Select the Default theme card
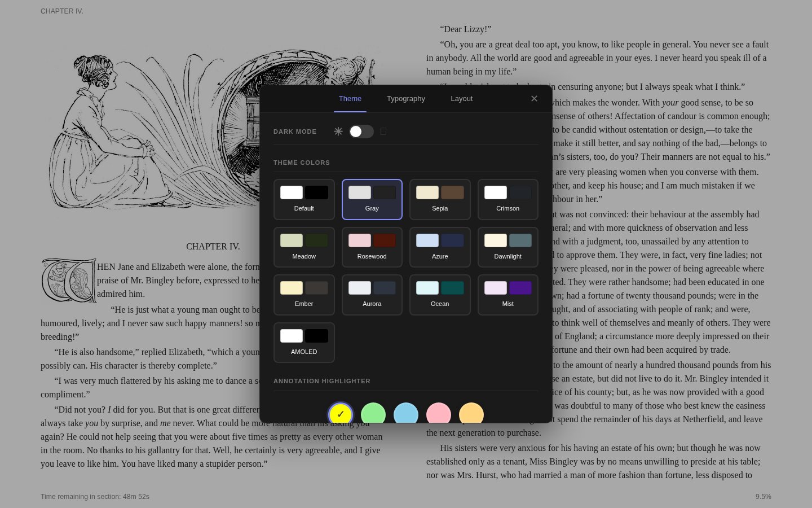Screen dimensions: 812x508 (304, 199)
